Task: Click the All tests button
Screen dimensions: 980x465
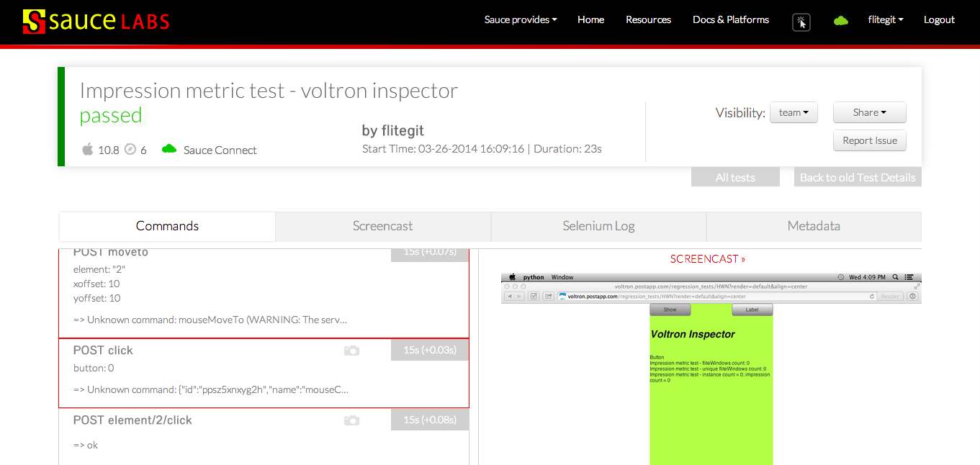Action: coord(734,177)
